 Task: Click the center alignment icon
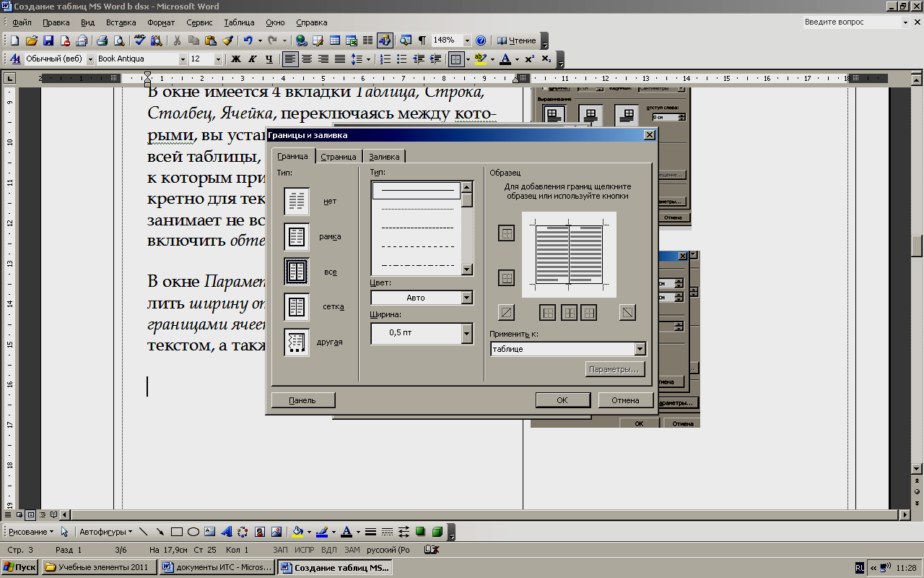(x=307, y=59)
